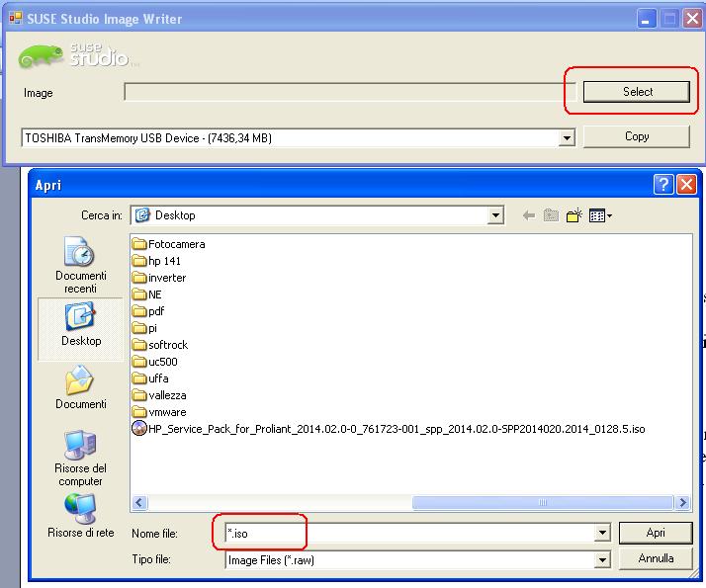Open the Nome file dropdown arrow
Image resolution: width=706 pixels, height=588 pixels.
(602, 534)
